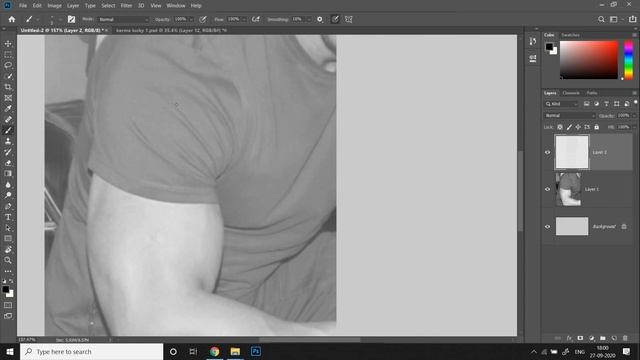Enable airbrush-style build-up effects

pyautogui.click(x=256, y=19)
